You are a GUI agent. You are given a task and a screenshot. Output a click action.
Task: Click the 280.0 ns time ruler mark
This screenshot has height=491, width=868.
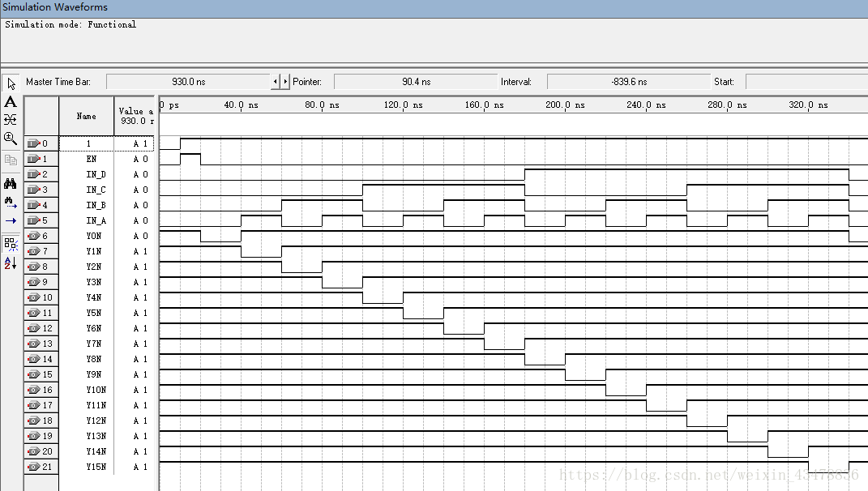[727, 105]
